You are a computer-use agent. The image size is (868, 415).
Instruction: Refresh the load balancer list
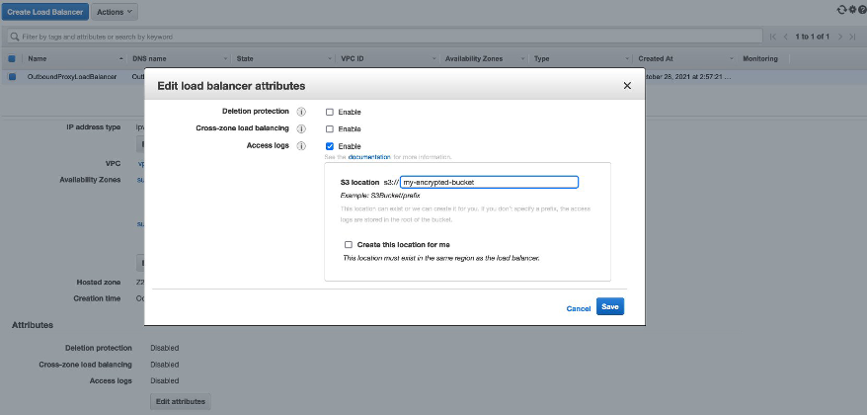point(842,10)
